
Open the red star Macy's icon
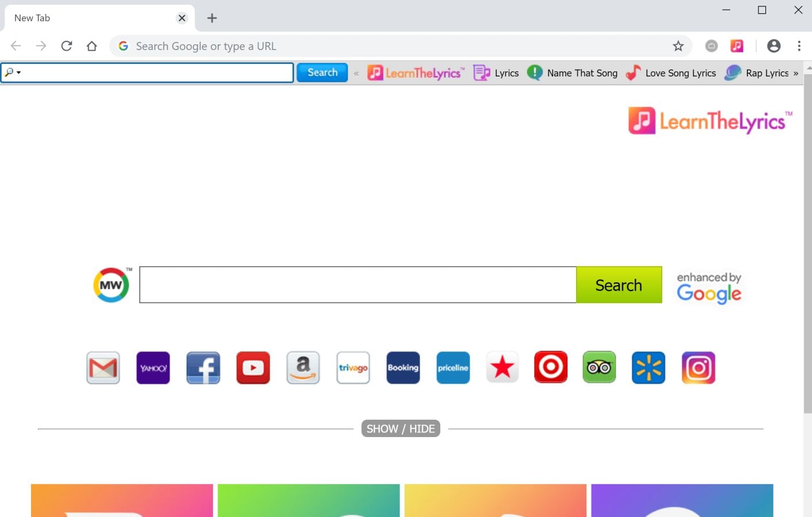click(x=502, y=367)
